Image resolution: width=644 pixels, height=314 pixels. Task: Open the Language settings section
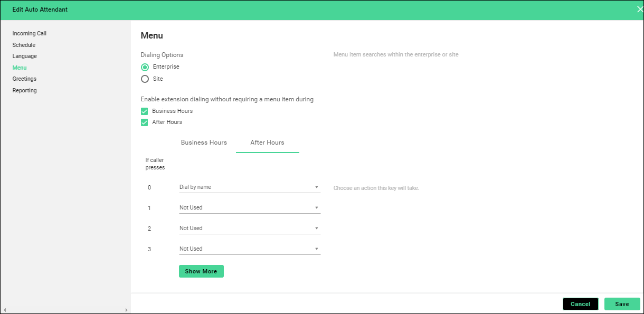[x=25, y=56]
